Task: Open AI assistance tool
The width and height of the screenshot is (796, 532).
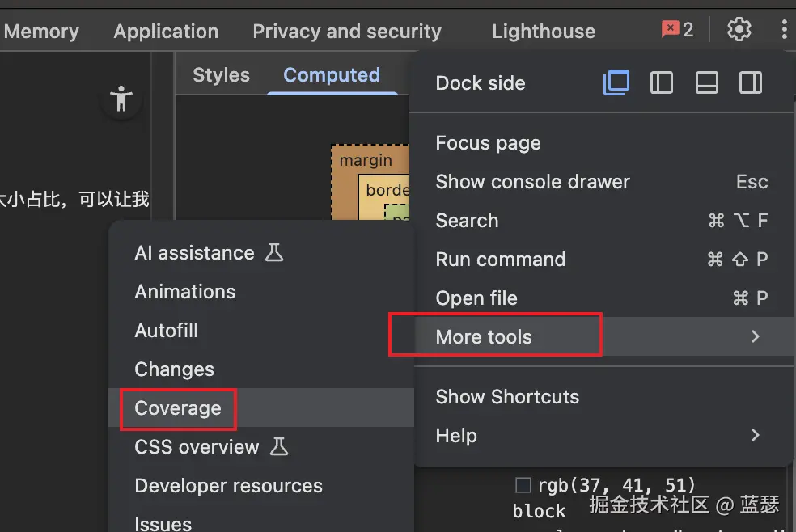Action: [194, 253]
